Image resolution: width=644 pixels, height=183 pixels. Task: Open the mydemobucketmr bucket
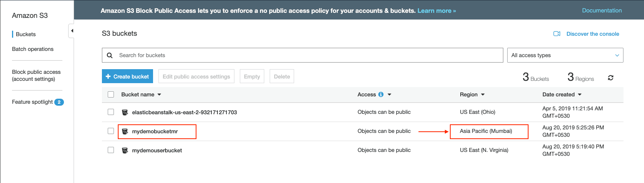point(155,131)
